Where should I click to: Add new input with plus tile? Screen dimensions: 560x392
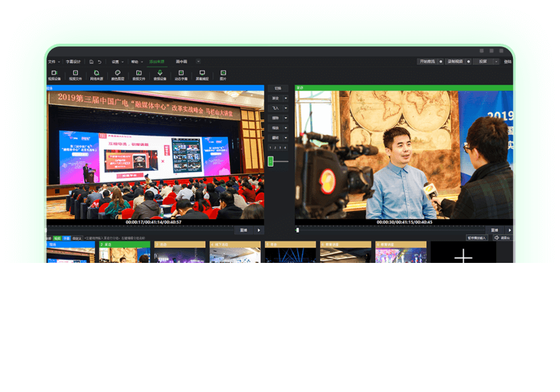(x=464, y=252)
